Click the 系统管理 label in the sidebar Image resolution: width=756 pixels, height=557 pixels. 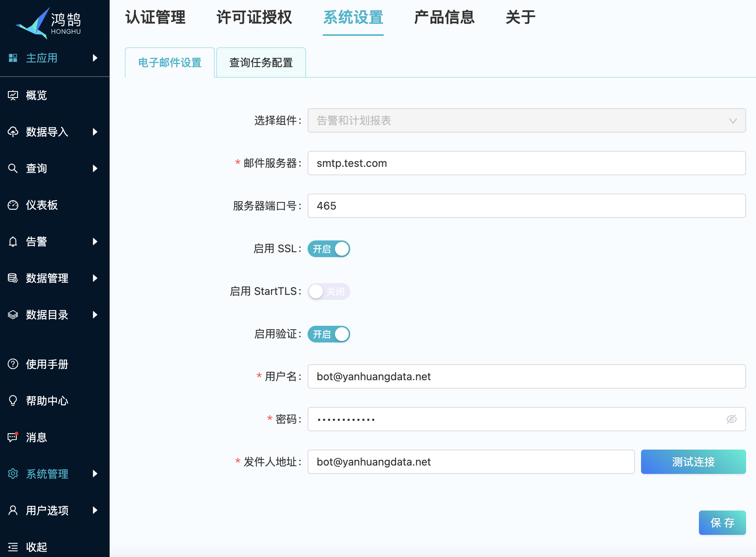pyautogui.click(x=47, y=474)
